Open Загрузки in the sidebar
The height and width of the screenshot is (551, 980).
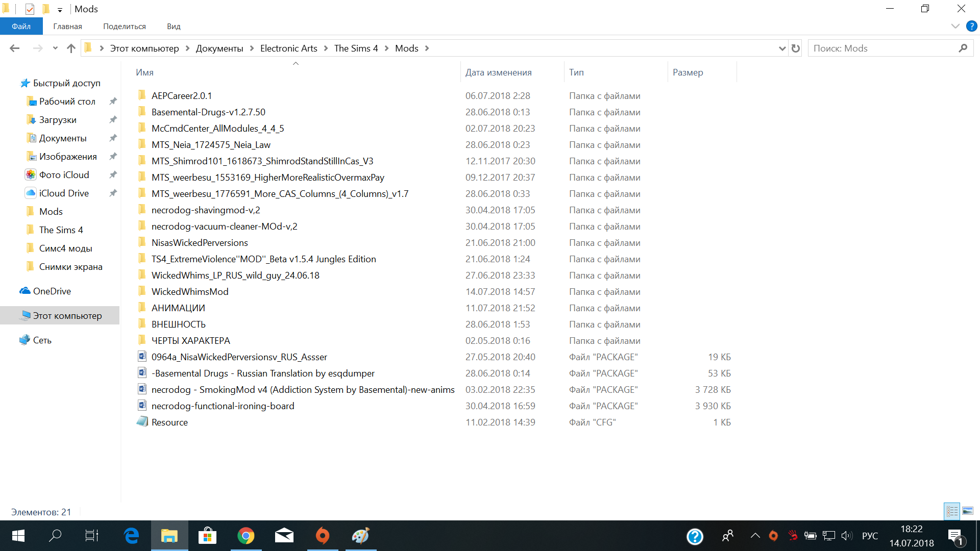tap(58, 120)
